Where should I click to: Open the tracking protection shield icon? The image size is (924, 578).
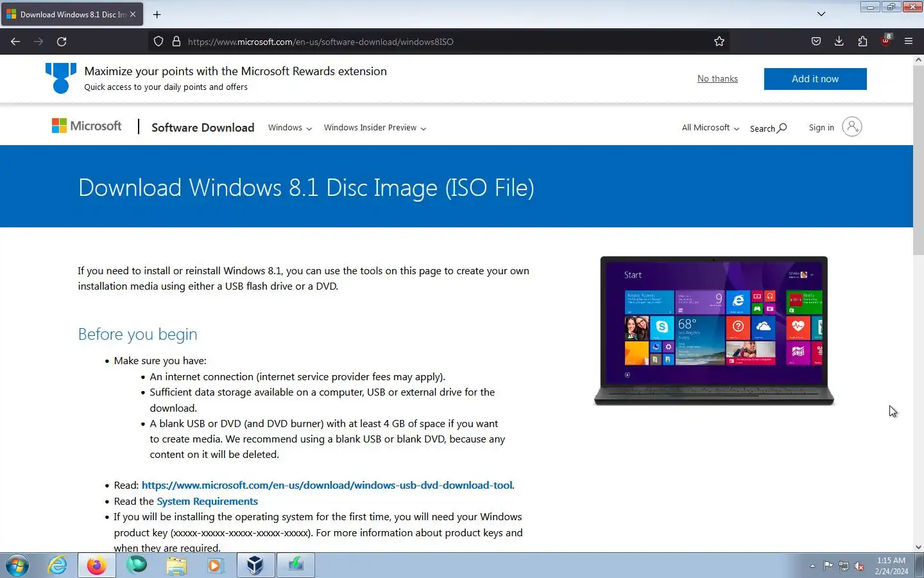click(x=158, y=42)
